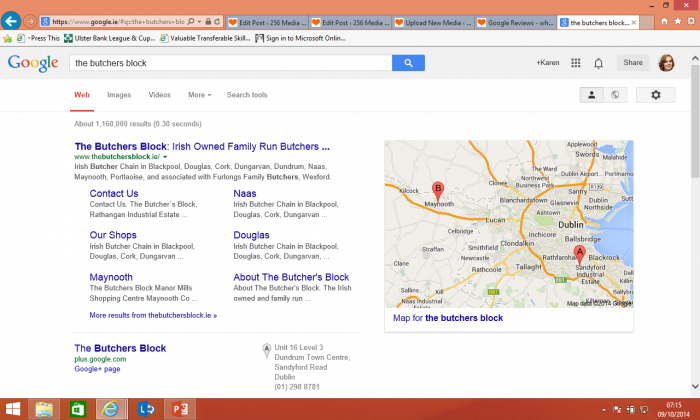Click the browser forward arrow button
The width and height of the screenshot is (700, 420).
pos(29,21)
